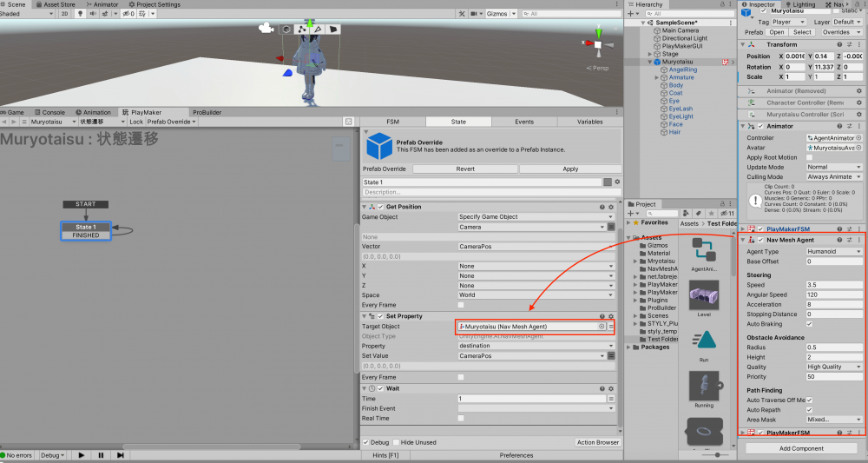Toggle scene lighting with the lightbulb icon
Image resolution: width=868 pixels, height=463 pixels.
pyautogui.click(x=80, y=13)
